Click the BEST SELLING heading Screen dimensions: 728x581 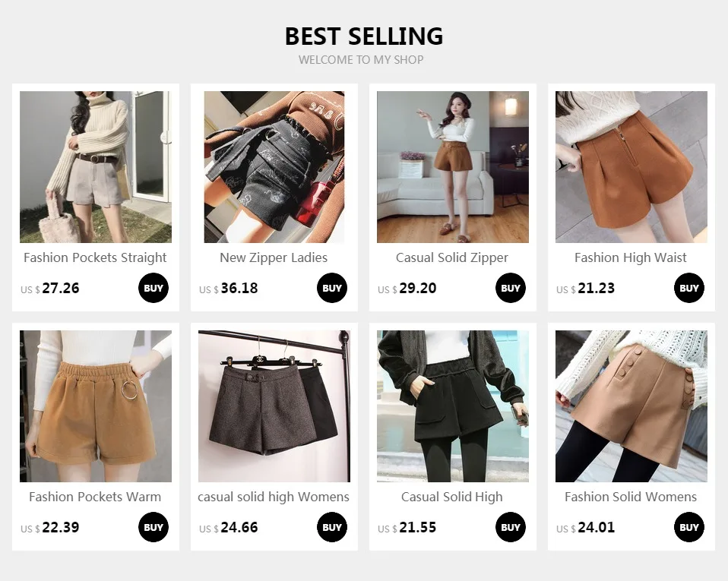pos(364,36)
